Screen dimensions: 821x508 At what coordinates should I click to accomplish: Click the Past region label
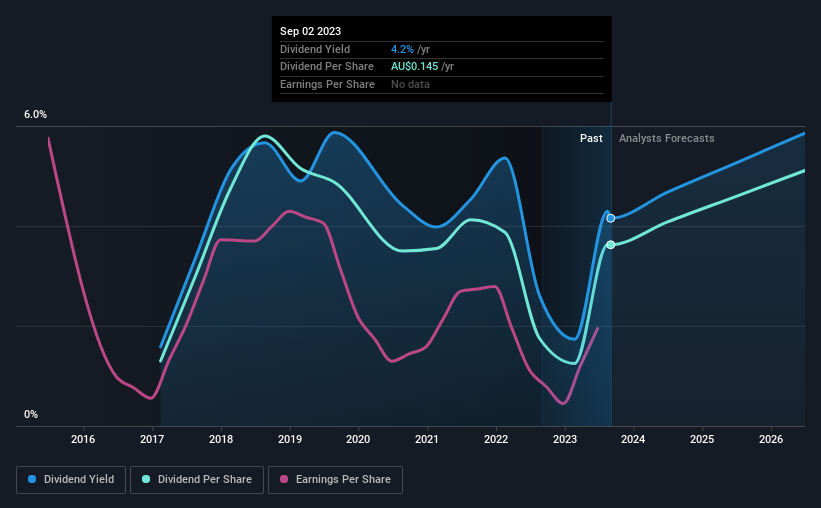click(x=591, y=138)
